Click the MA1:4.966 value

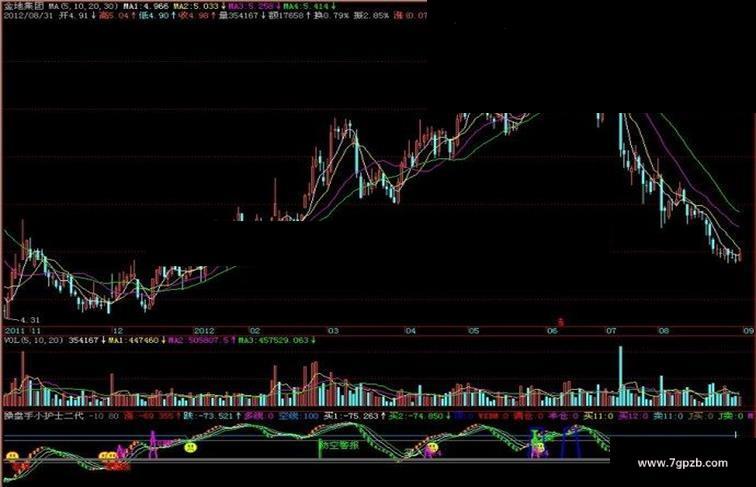[146, 7]
